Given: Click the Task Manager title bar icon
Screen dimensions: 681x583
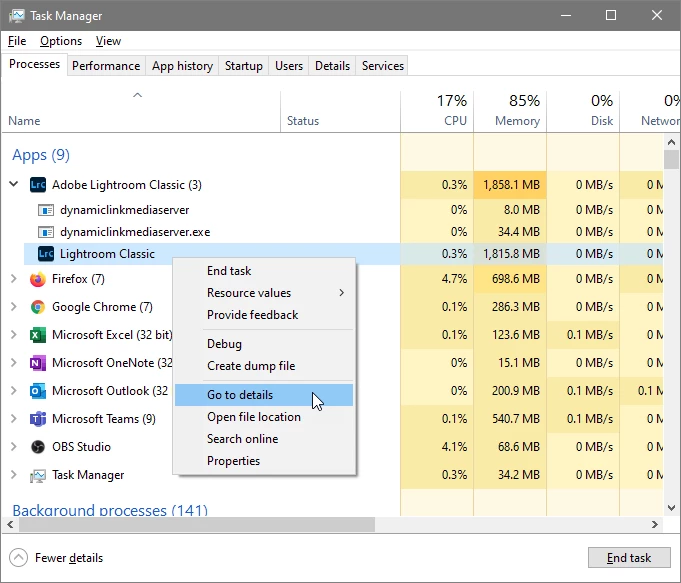Looking at the screenshot, I should coord(17,16).
